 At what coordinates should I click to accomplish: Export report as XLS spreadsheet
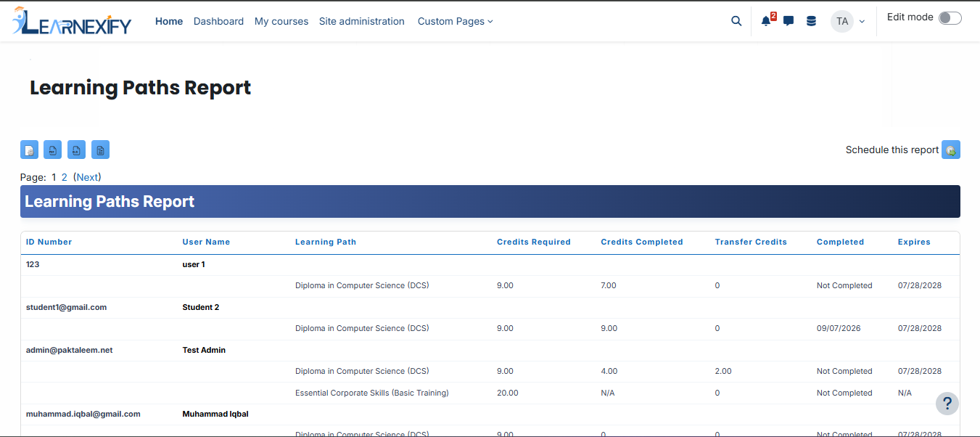coord(77,150)
